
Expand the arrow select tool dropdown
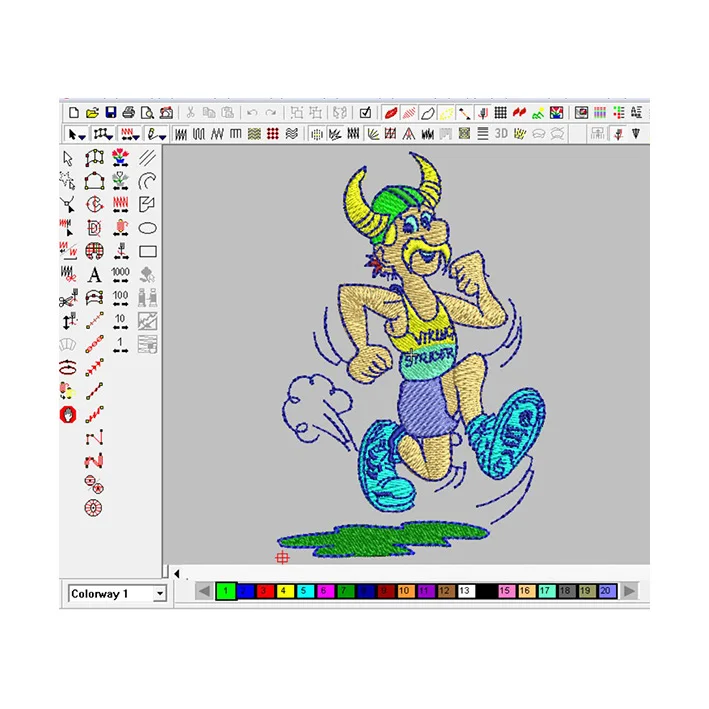[82, 134]
